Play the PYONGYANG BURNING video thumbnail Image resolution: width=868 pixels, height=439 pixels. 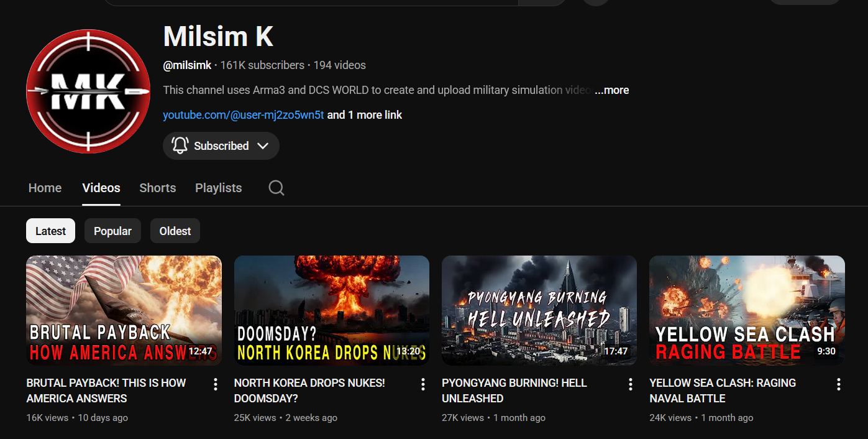pyautogui.click(x=539, y=310)
